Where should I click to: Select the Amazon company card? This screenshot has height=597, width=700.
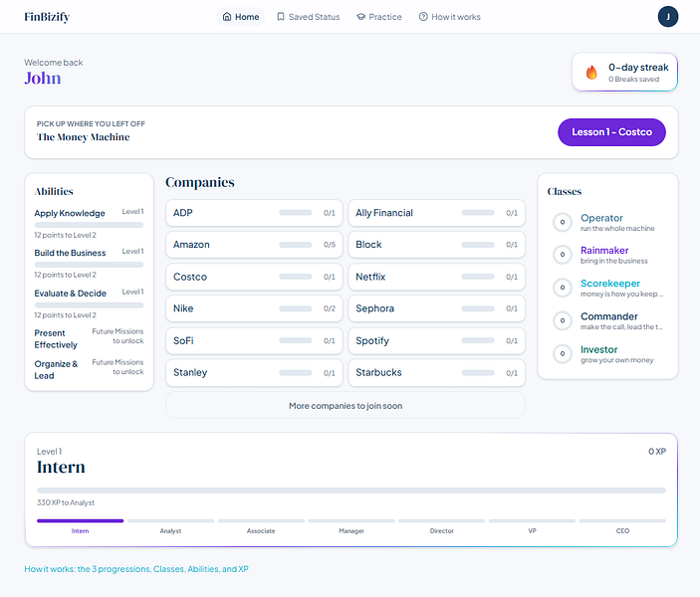tap(254, 245)
